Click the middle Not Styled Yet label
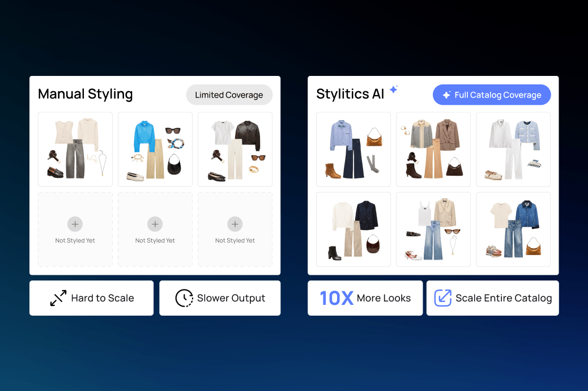The width and height of the screenshot is (588, 391). tap(155, 240)
